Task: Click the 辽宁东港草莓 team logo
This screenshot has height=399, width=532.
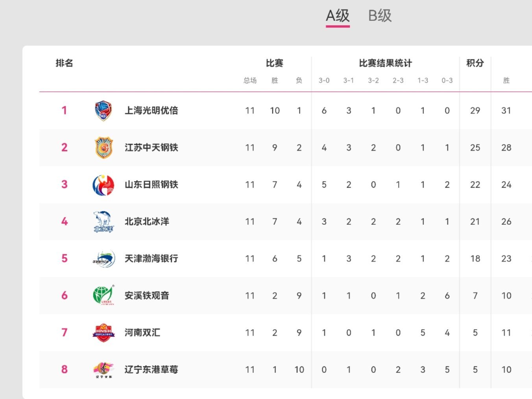Action: 103,369
